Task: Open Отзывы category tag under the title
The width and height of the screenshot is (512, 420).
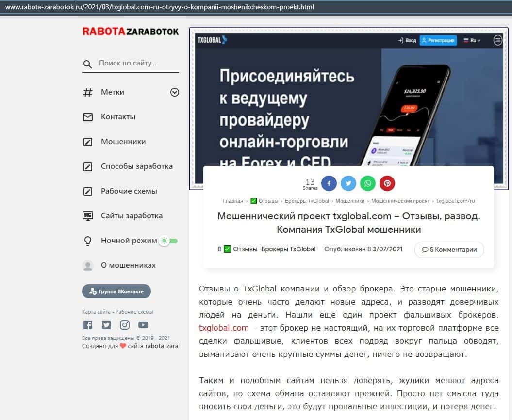Action: pos(245,249)
